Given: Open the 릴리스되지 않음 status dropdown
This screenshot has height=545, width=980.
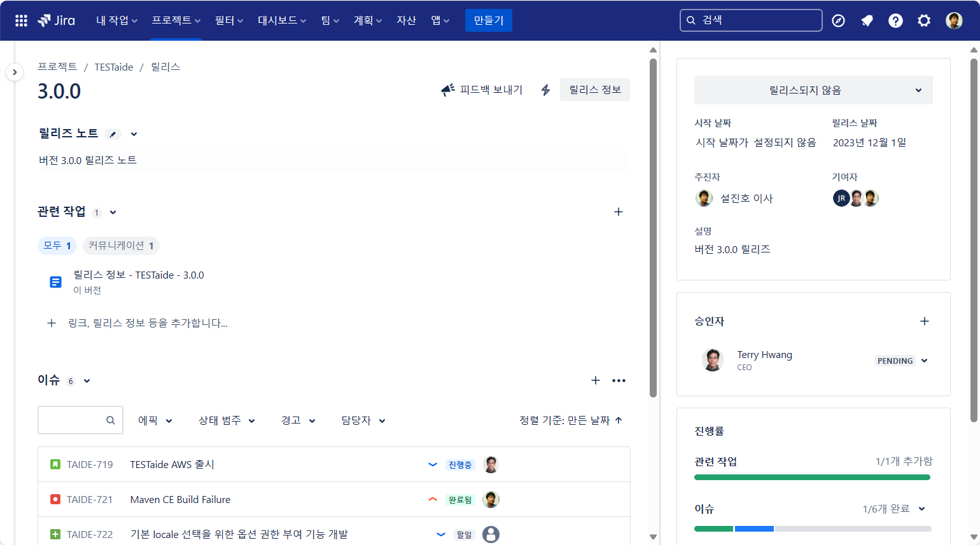Looking at the screenshot, I should coord(813,90).
